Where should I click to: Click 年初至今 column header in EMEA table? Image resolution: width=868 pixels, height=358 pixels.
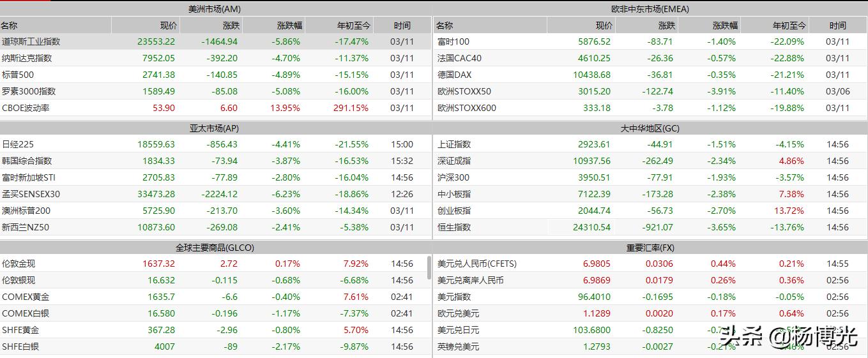[x=789, y=26]
